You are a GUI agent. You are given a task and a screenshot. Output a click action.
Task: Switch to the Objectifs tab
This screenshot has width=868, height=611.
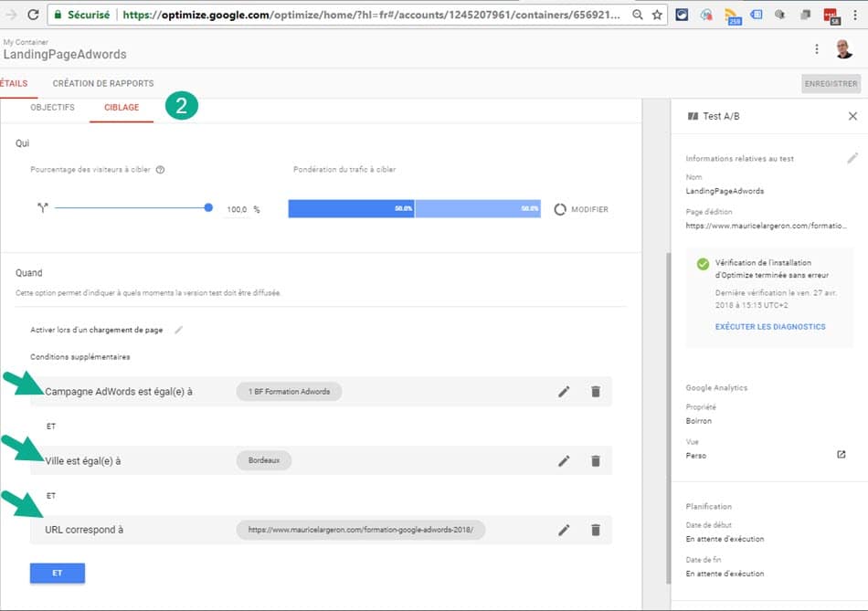coord(53,108)
